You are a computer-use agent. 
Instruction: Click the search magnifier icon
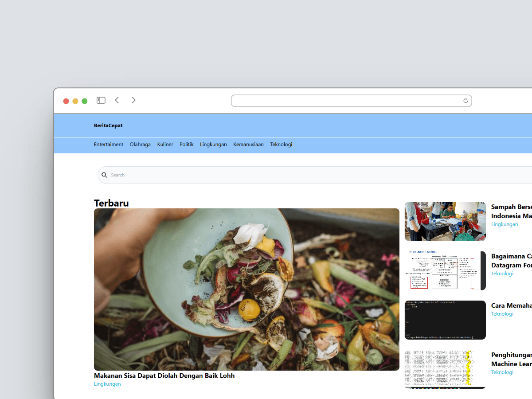[105, 175]
